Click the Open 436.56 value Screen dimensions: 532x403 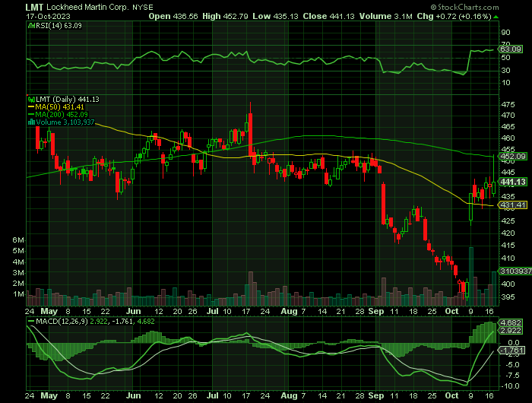click(173, 16)
